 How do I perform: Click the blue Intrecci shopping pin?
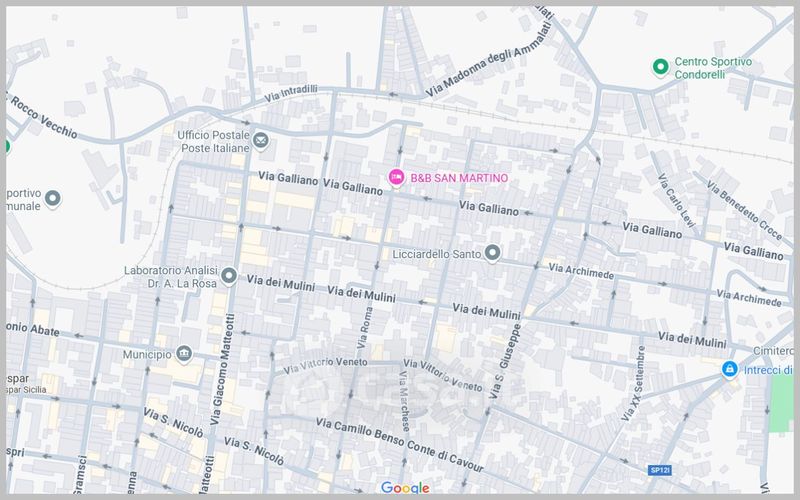coord(730,370)
